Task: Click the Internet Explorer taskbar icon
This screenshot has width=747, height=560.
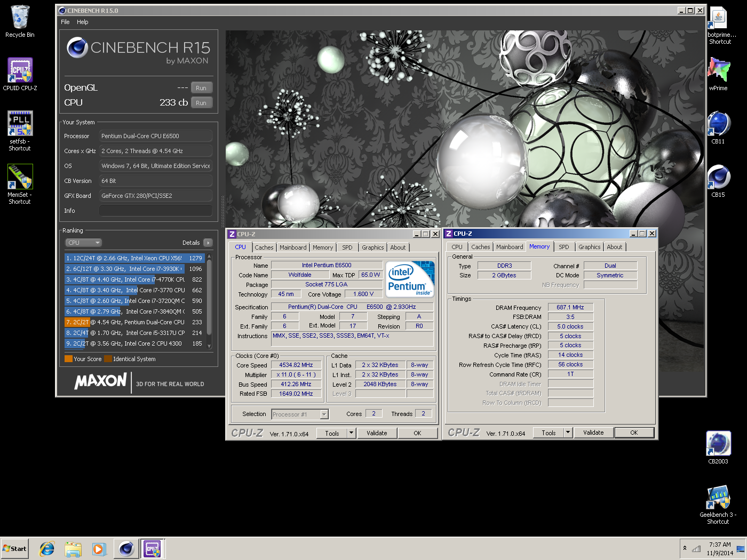Action: tap(47, 548)
